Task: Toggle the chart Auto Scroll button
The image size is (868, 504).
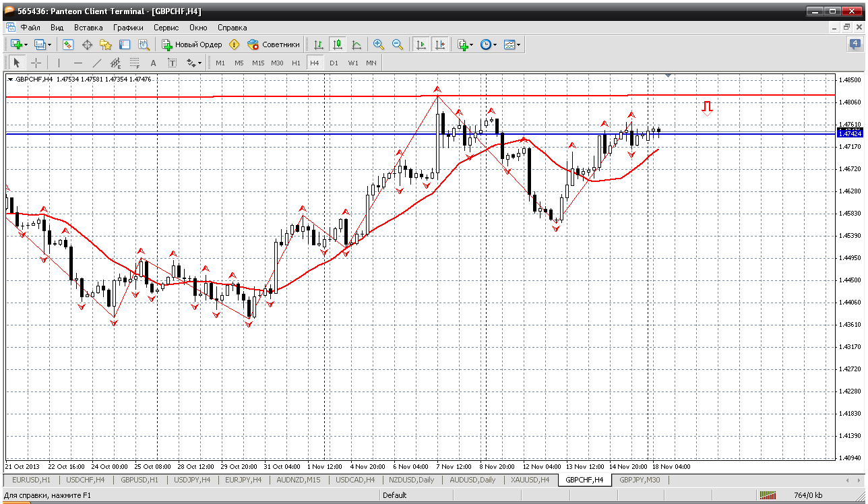Action: [421, 44]
